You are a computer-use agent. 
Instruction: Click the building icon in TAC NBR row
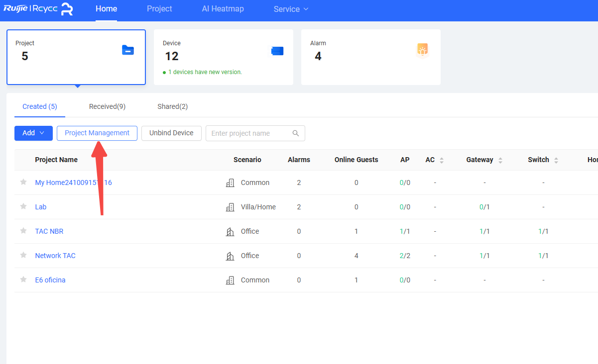click(230, 232)
